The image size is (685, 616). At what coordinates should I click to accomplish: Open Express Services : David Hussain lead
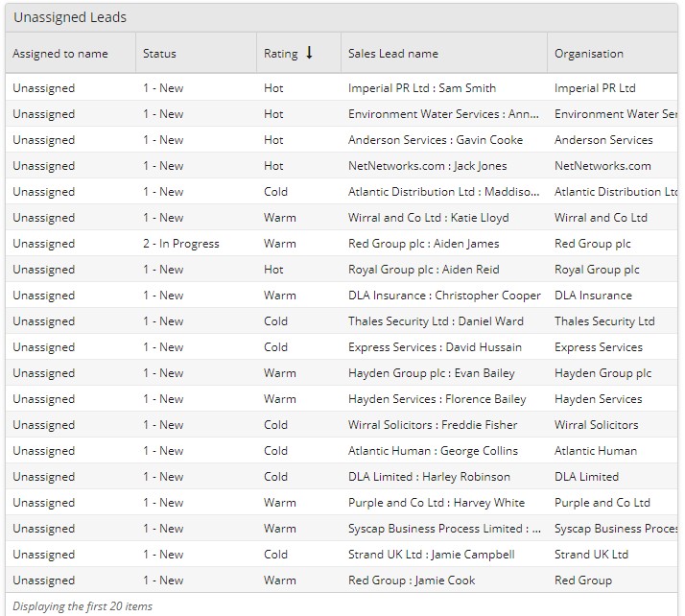coord(436,347)
